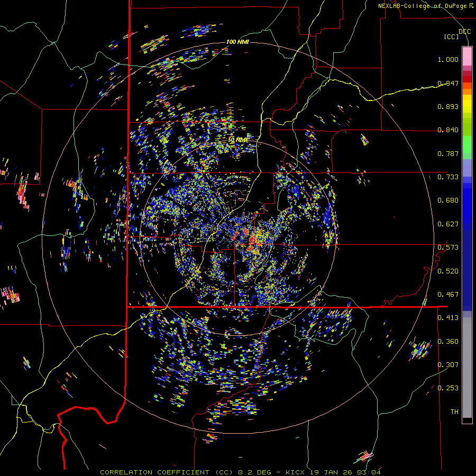Pick the dark navy segment of the color bar

pos(467,270)
